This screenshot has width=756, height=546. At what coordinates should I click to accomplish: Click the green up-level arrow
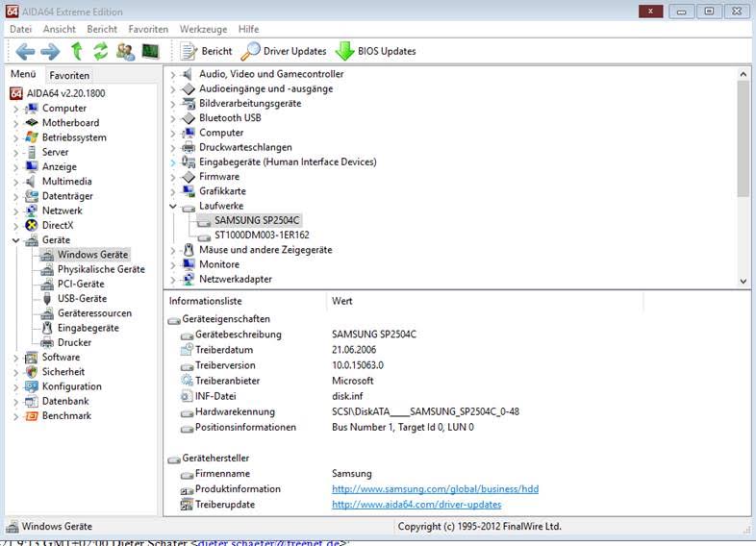(x=76, y=51)
